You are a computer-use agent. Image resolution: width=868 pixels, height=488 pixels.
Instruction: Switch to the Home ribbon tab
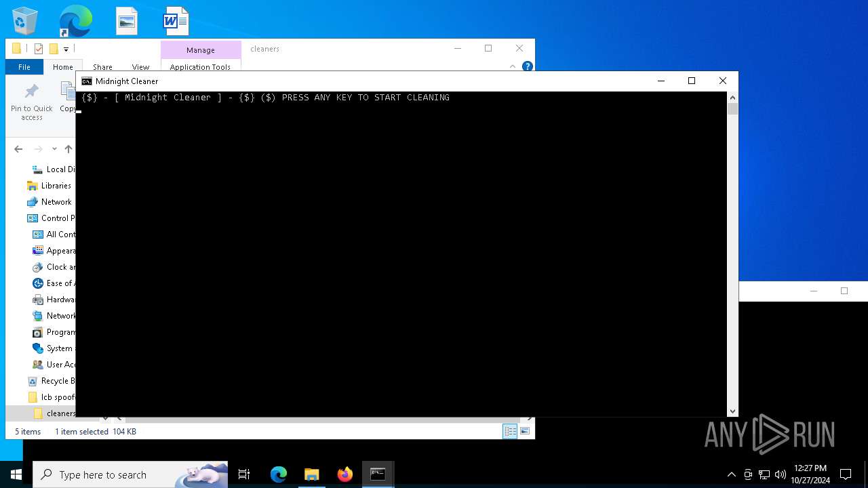pos(63,67)
